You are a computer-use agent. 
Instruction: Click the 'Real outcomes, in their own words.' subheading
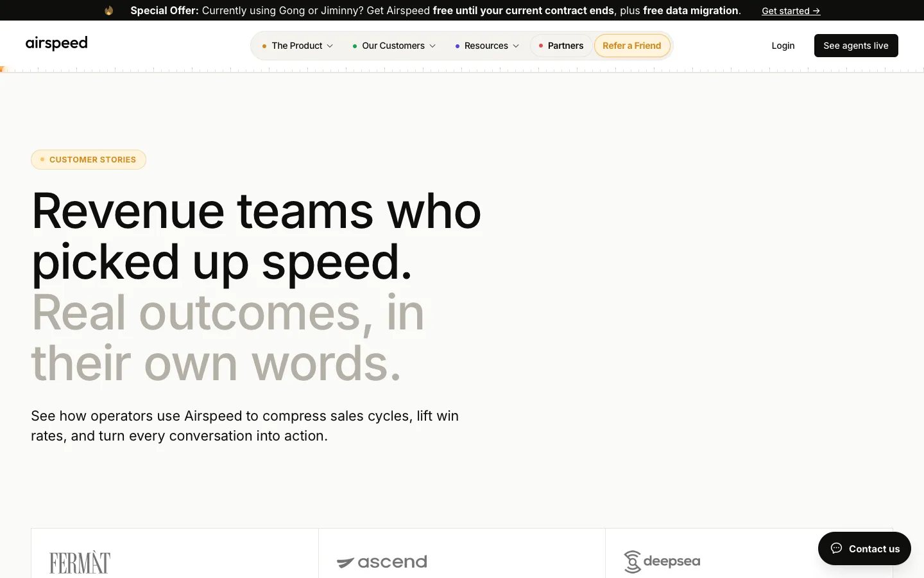[228, 338]
